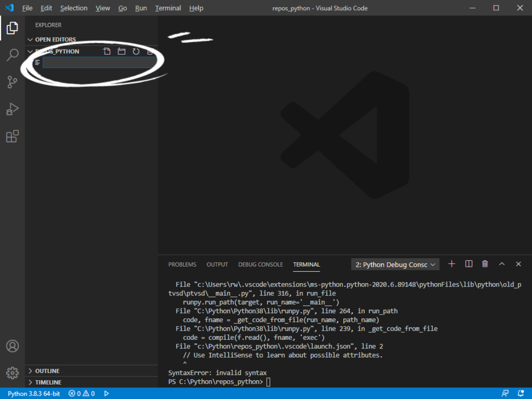The height and width of the screenshot is (399, 532).
Task: Select Python 3.8.3 64-bit interpreter in status bar
Action: [34, 393]
